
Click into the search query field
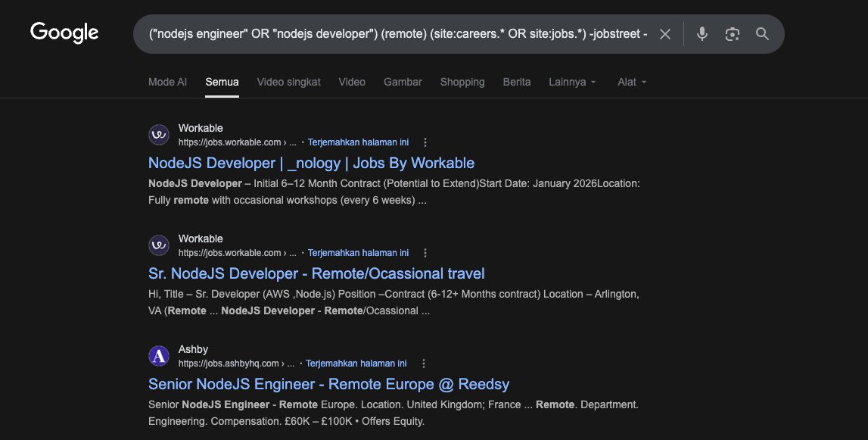[397, 34]
